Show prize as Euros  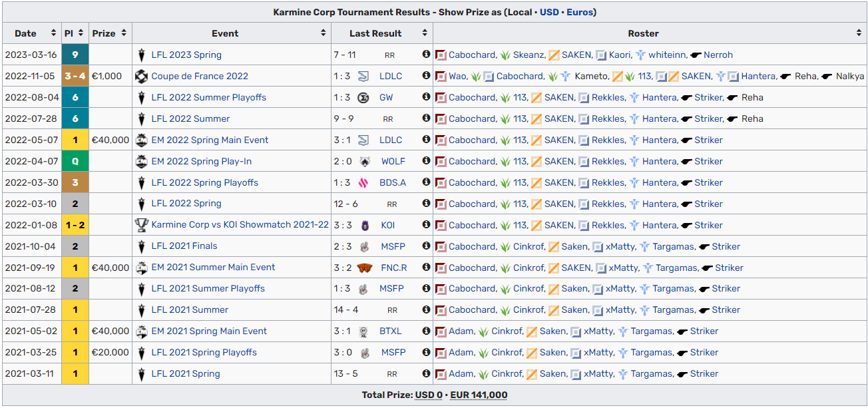pyautogui.click(x=580, y=12)
